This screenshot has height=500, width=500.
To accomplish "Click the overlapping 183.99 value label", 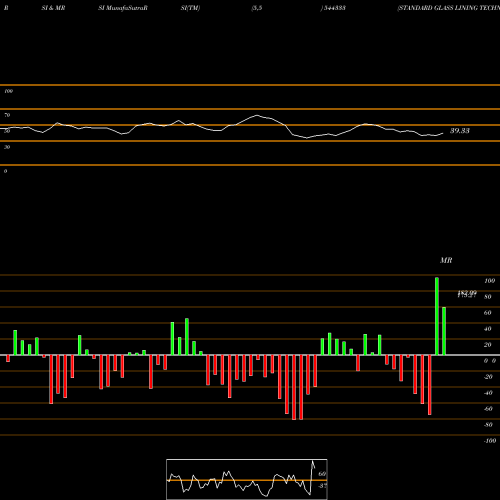I will coord(467,294).
